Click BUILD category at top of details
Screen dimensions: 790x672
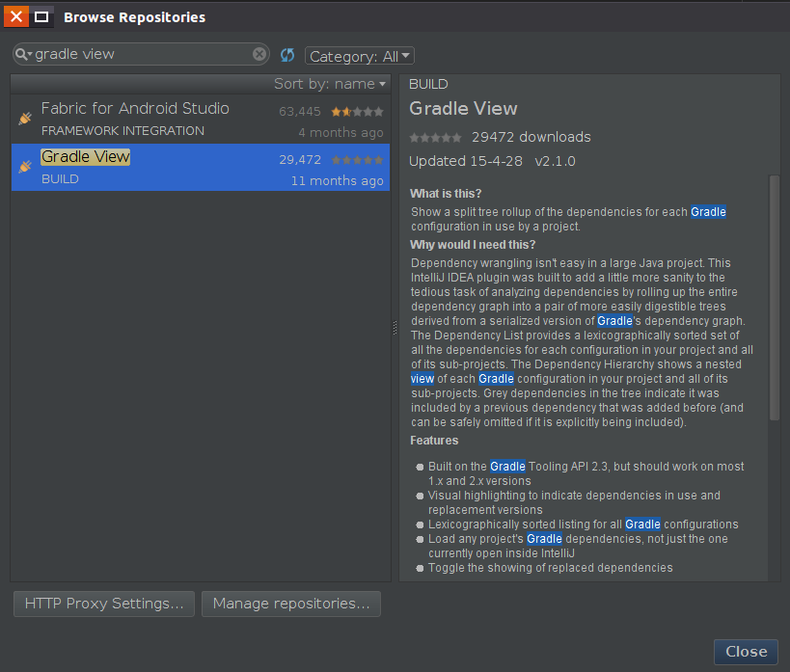[428, 84]
